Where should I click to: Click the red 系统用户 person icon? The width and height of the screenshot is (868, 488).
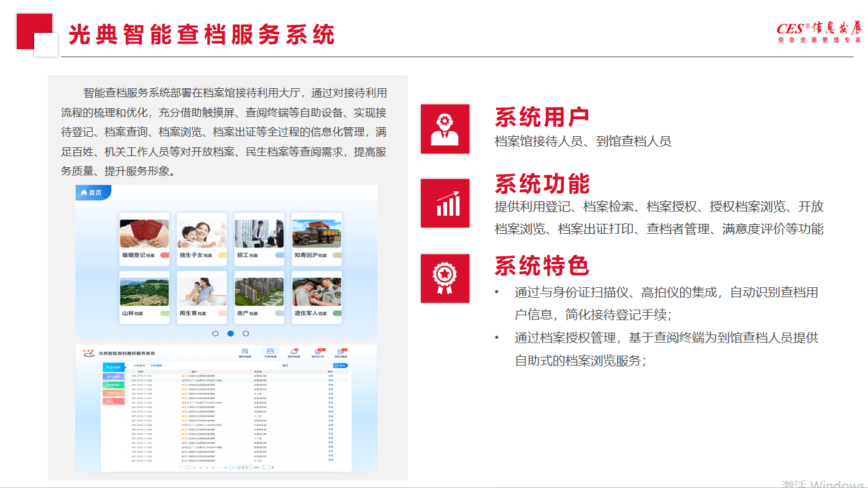[x=445, y=129]
